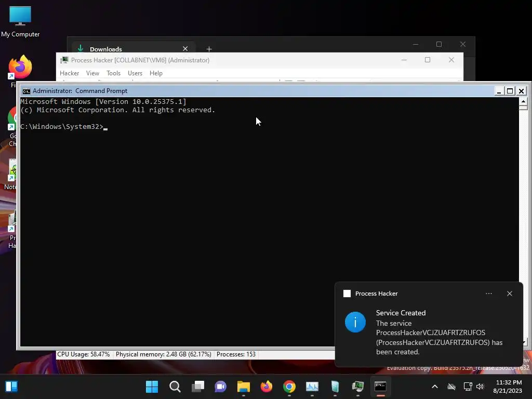
Task: Maximize the Process Hacker window
Action: click(428, 60)
